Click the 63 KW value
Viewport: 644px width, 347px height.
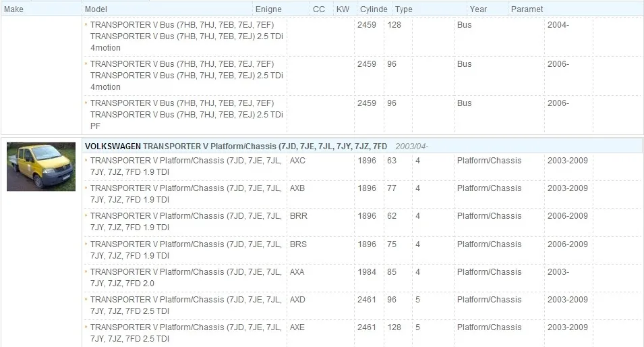(392, 161)
